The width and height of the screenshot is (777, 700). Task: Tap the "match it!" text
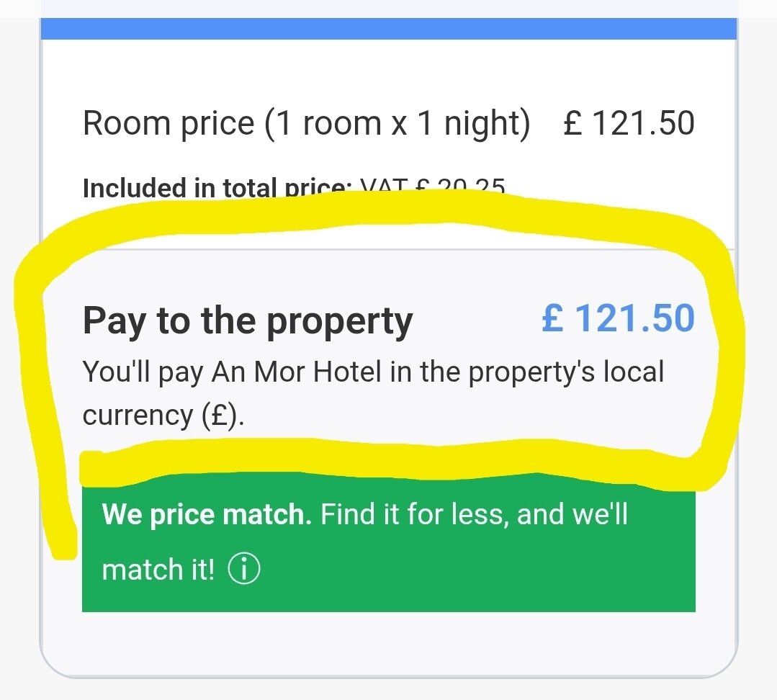pyautogui.click(x=158, y=570)
